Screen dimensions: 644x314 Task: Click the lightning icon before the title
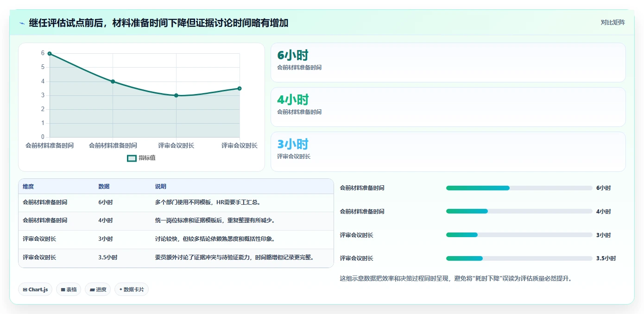(22, 23)
